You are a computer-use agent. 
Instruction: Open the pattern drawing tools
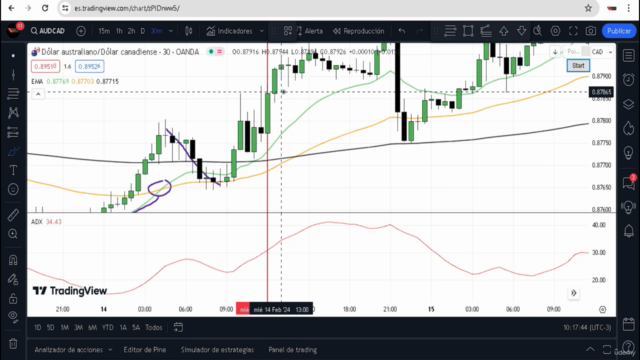[x=13, y=113]
